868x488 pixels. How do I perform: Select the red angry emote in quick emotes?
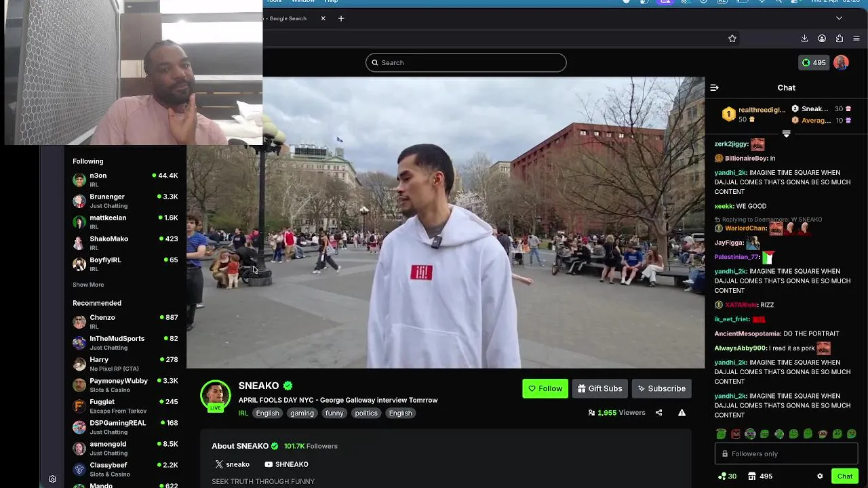(x=736, y=434)
